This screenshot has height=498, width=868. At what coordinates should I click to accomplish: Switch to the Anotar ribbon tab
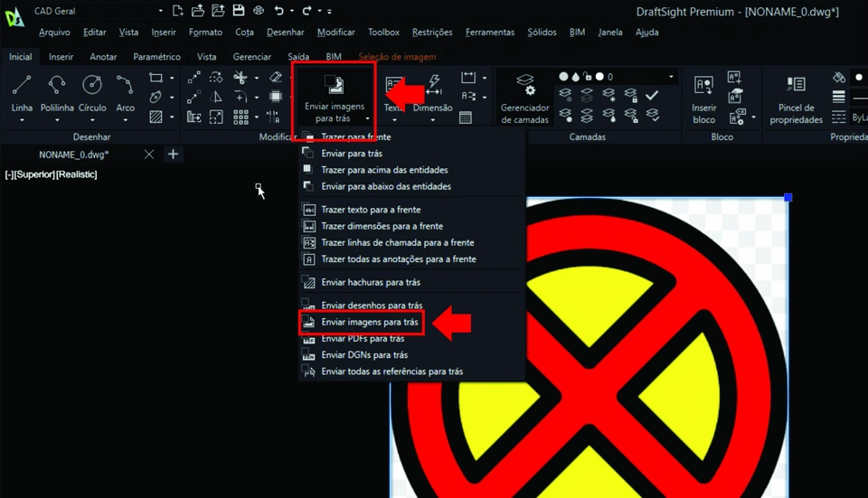click(x=103, y=56)
